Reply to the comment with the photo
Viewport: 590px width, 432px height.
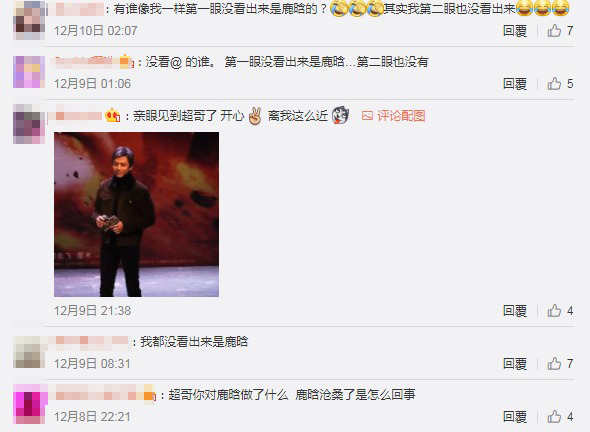(515, 311)
